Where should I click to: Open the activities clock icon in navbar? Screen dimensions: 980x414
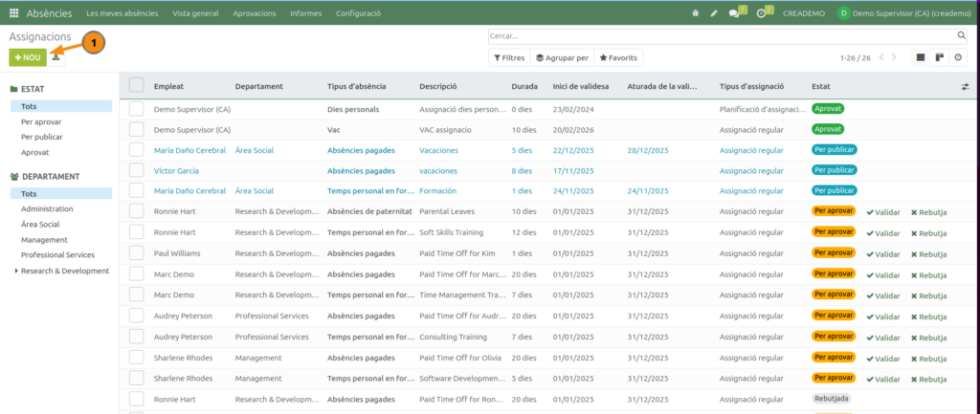761,13
